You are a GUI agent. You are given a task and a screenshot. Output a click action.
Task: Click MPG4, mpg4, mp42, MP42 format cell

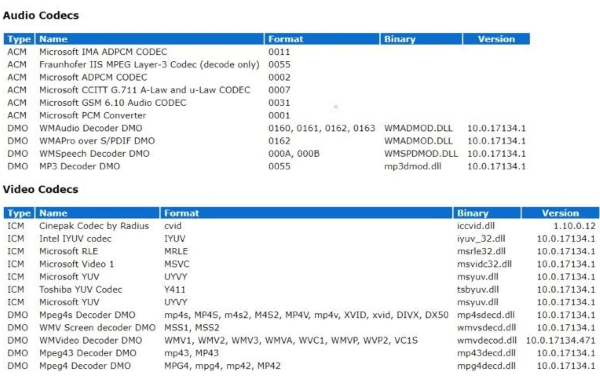(222, 366)
